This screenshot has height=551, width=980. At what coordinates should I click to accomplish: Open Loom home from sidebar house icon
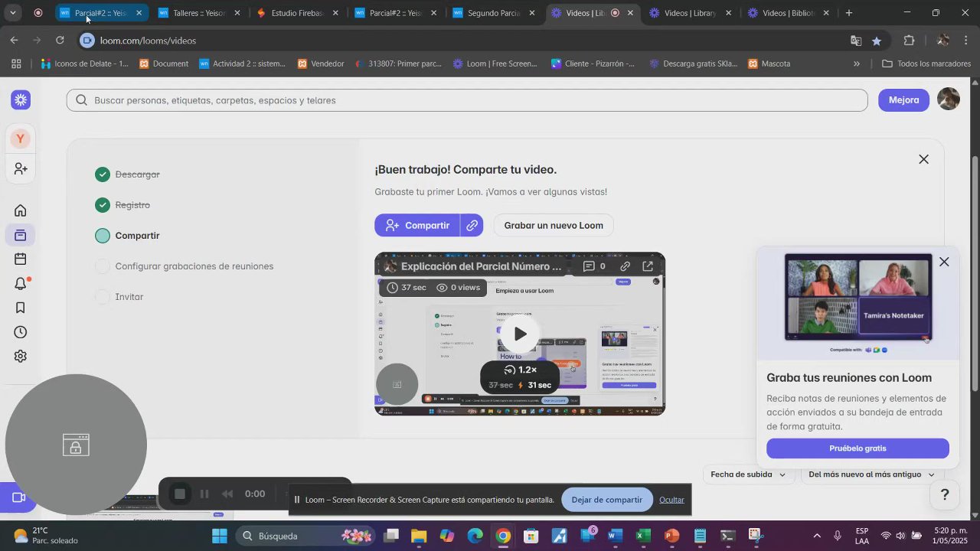21,210
